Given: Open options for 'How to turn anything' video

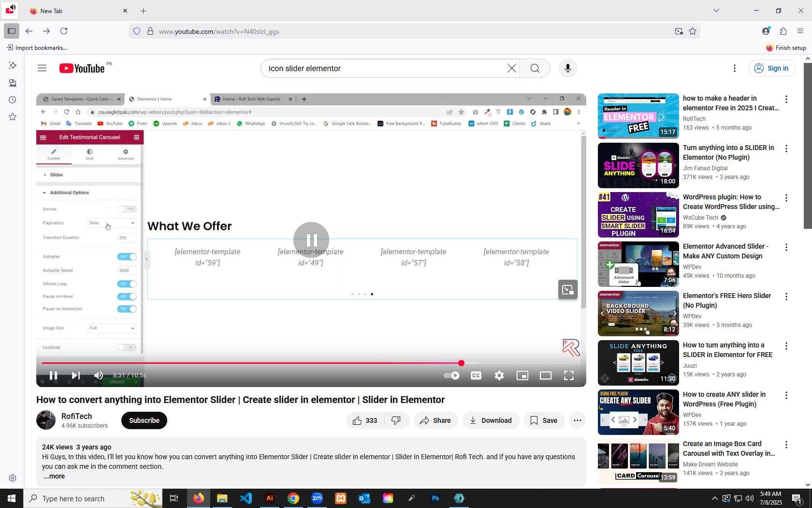Looking at the screenshot, I should pyautogui.click(x=786, y=346).
